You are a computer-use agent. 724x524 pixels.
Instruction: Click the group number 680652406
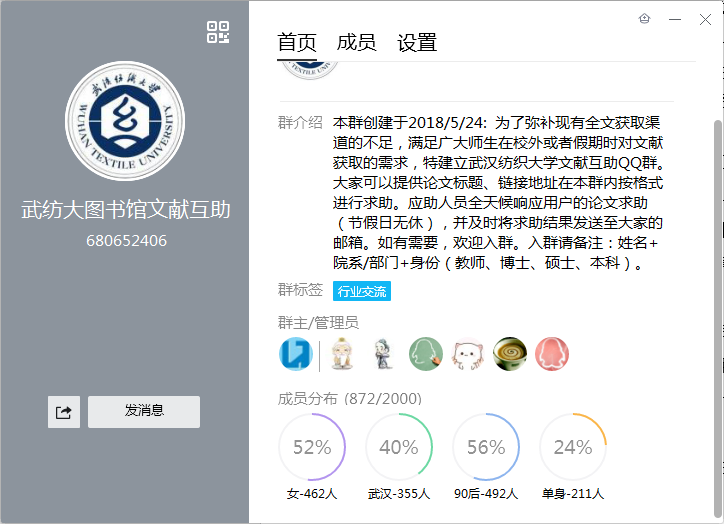coord(127,241)
